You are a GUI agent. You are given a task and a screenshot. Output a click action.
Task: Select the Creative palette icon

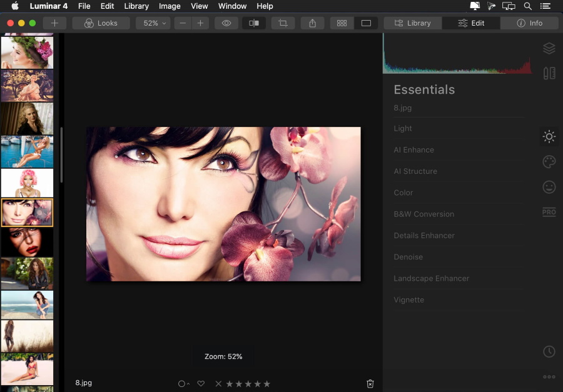pyautogui.click(x=549, y=161)
